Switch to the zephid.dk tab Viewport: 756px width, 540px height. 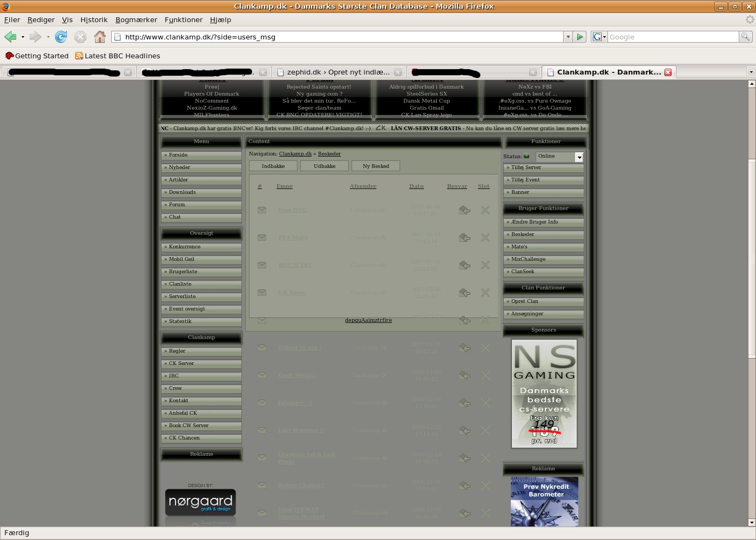pyautogui.click(x=339, y=72)
